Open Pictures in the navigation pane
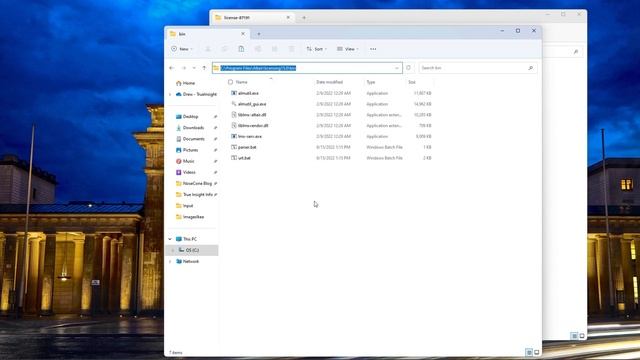This screenshot has height=360, width=640. pyautogui.click(x=190, y=150)
